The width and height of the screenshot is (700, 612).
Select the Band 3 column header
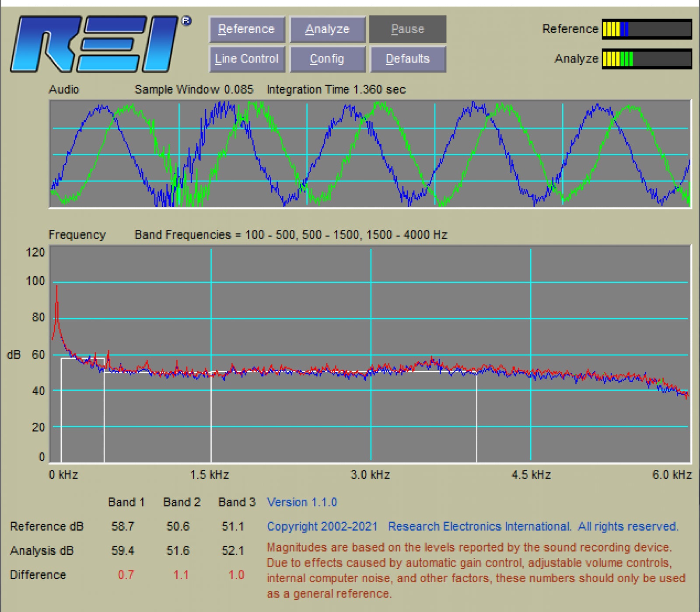click(x=237, y=502)
